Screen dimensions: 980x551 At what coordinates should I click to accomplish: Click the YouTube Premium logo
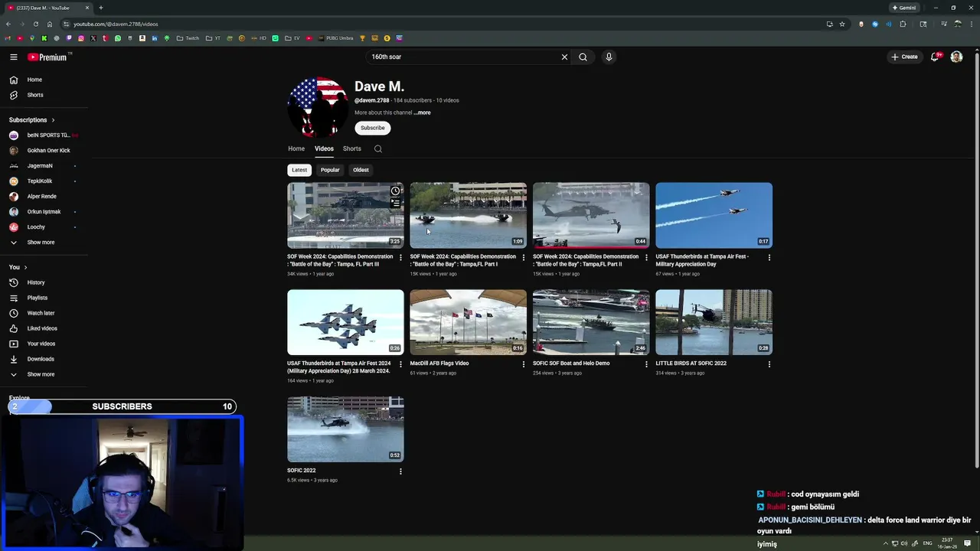coord(47,57)
